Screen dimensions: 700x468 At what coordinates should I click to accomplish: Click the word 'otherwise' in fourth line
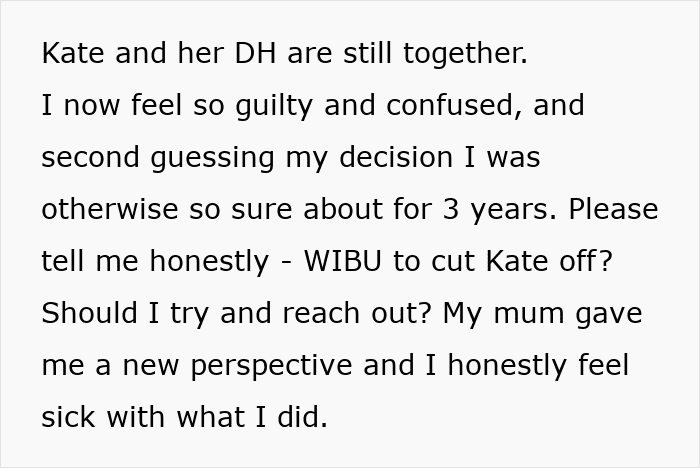tap(110, 209)
